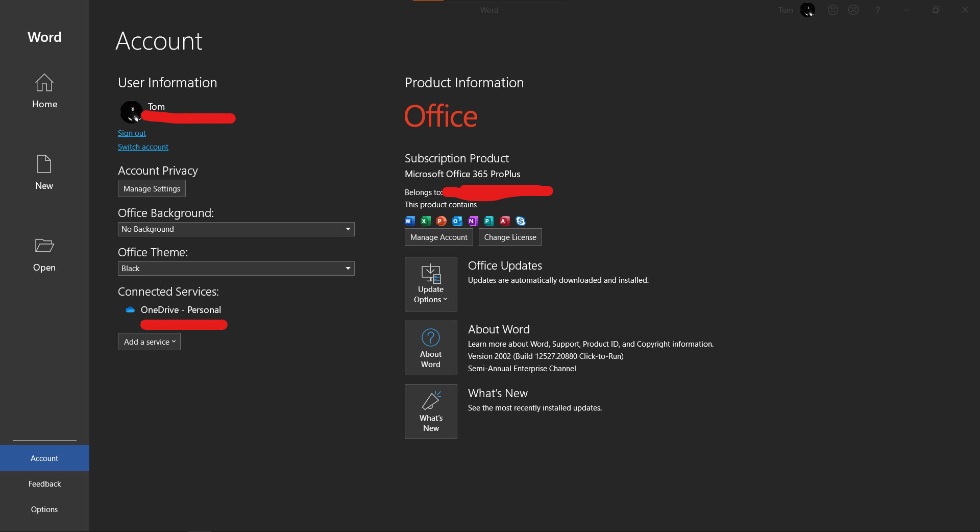Open Word Options from the sidebar

click(x=44, y=509)
